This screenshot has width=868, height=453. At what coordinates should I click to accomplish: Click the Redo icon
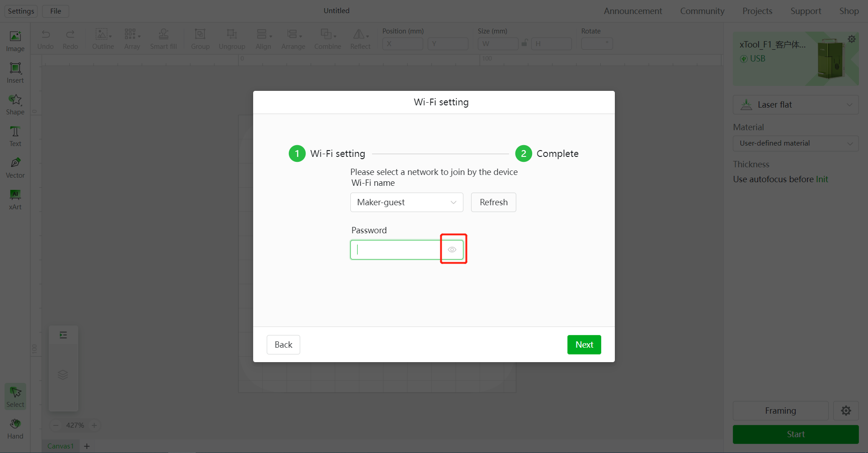(x=70, y=39)
